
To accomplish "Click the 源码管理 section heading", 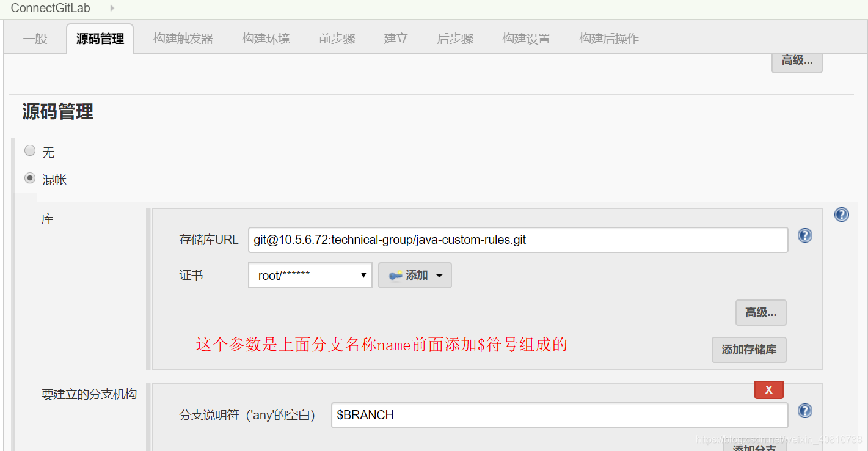I will [58, 111].
